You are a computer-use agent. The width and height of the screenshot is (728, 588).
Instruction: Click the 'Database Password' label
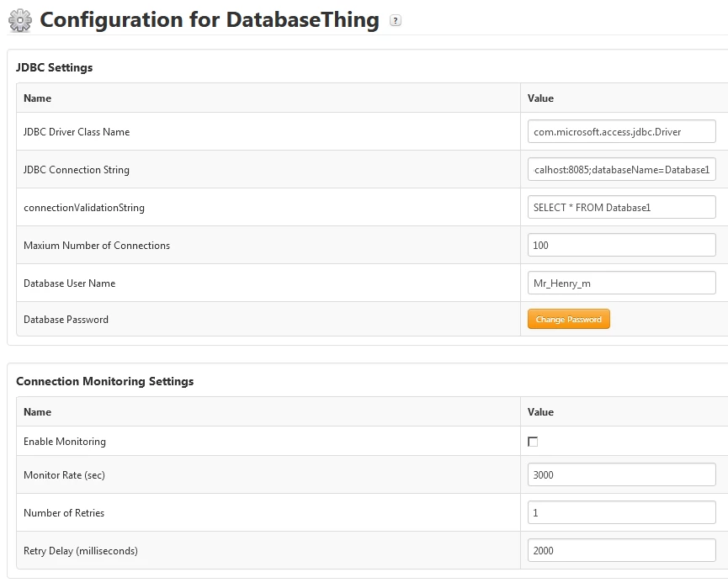(66, 320)
